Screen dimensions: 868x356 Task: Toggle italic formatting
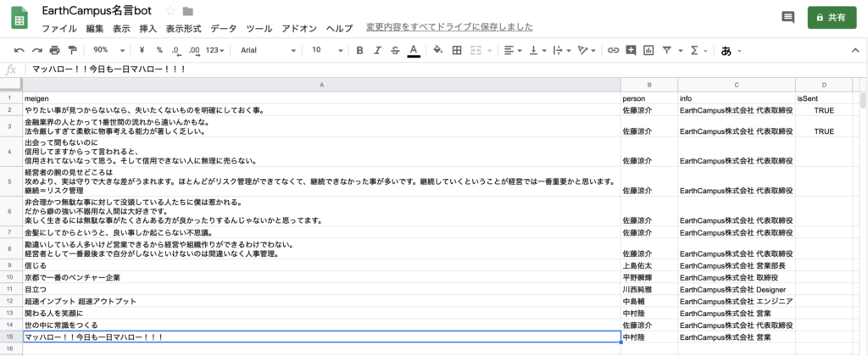coord(377,50)
